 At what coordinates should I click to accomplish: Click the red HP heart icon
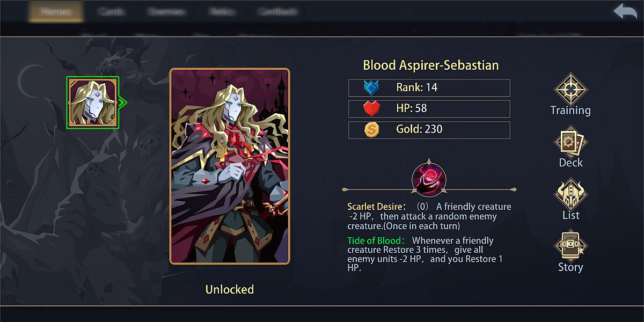pos(371,108)
